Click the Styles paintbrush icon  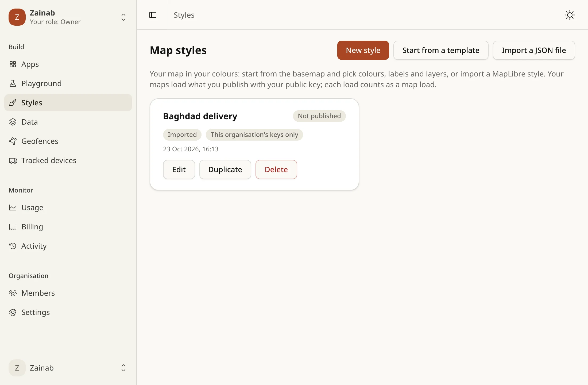(x=13, y=103)
